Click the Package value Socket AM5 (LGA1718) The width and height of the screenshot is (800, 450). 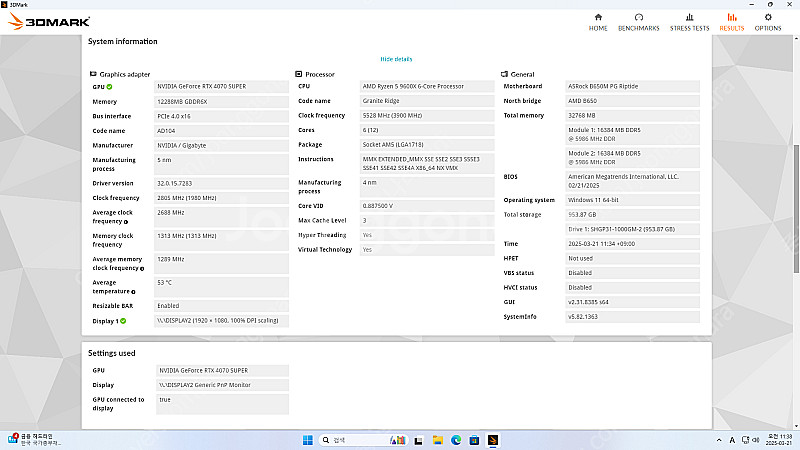[427, 144]
